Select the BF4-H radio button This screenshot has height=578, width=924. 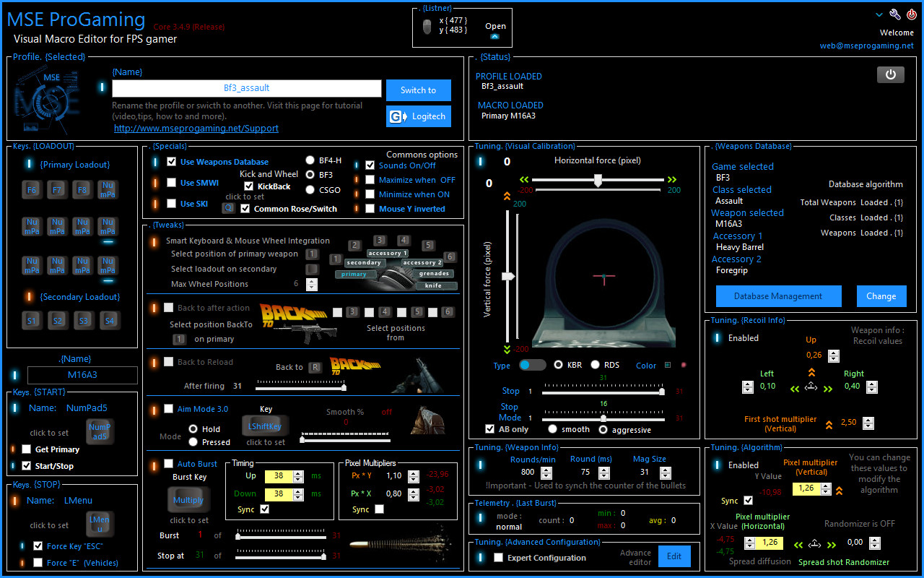click(x=310, y=160)
